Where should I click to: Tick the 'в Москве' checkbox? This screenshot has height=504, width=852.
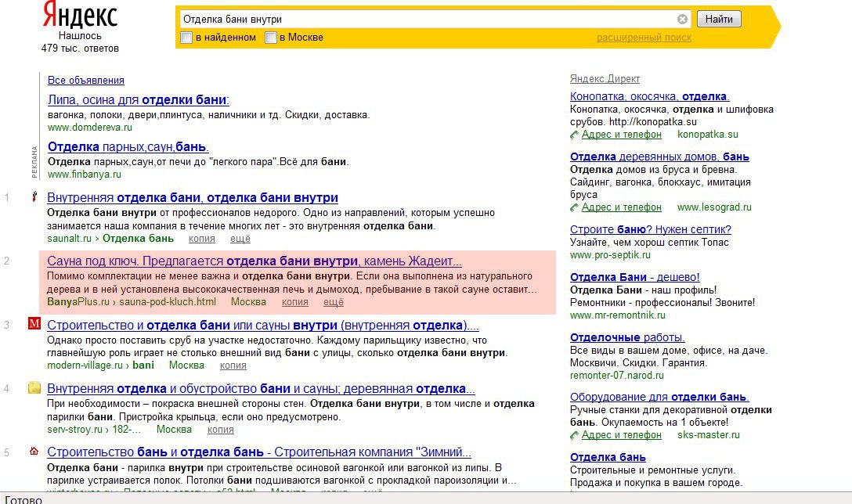point(271,38)
